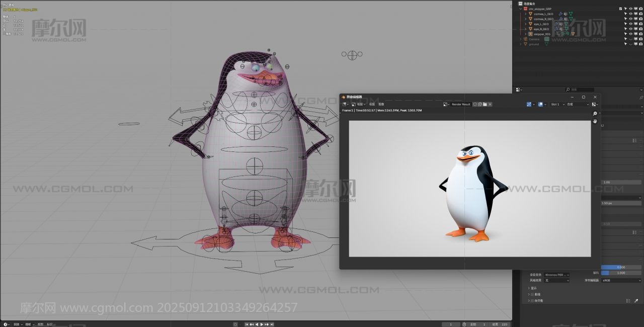The width and height of the screenshot is (644, 327).
Task: Expand the skipper_RIG outliner row
Action: tap(525, 34)
